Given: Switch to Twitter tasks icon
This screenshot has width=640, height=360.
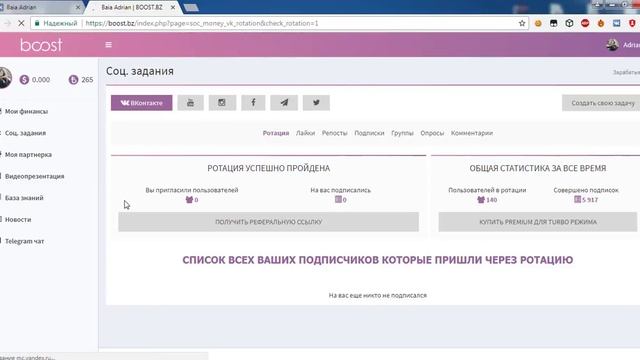Looking at the screenshot, I should click(x=316, y=103).
